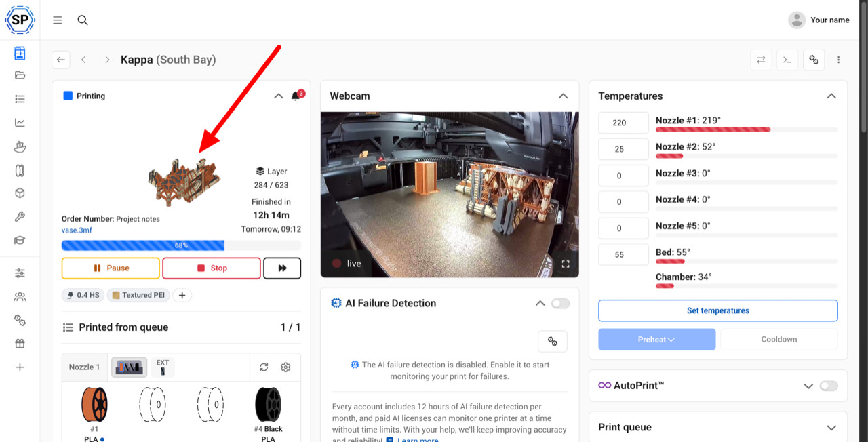
Task: Select the Nozzle 1 tab
Action: coord(84,367)
